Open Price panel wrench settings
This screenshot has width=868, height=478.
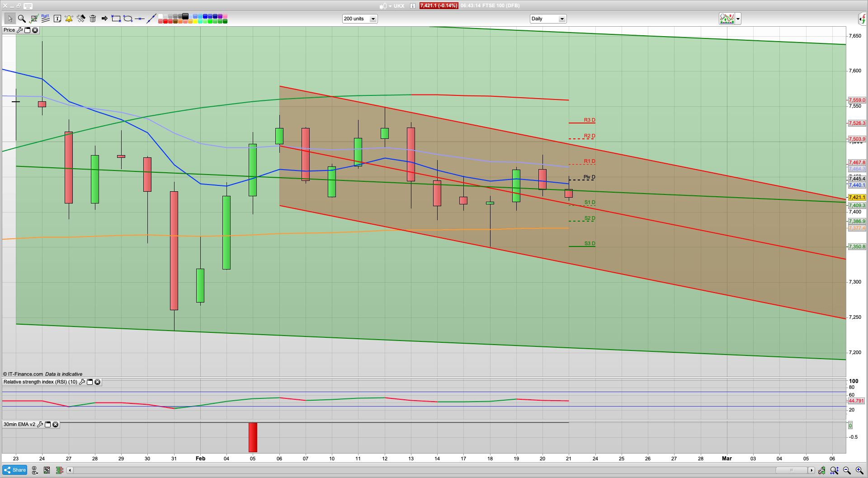[x=19, y=30]
